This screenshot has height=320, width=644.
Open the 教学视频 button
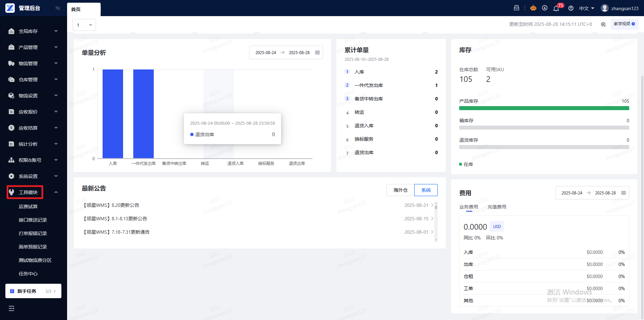pyautogui.click(x=625, y=24)
